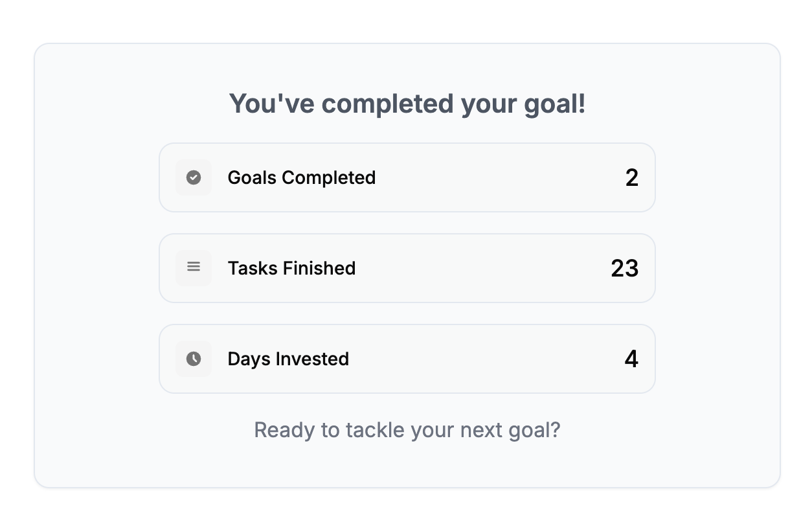Click the "You've completed your goal!" heading
The width and height of the screenshot is (812, 522).
click(407, 104)
